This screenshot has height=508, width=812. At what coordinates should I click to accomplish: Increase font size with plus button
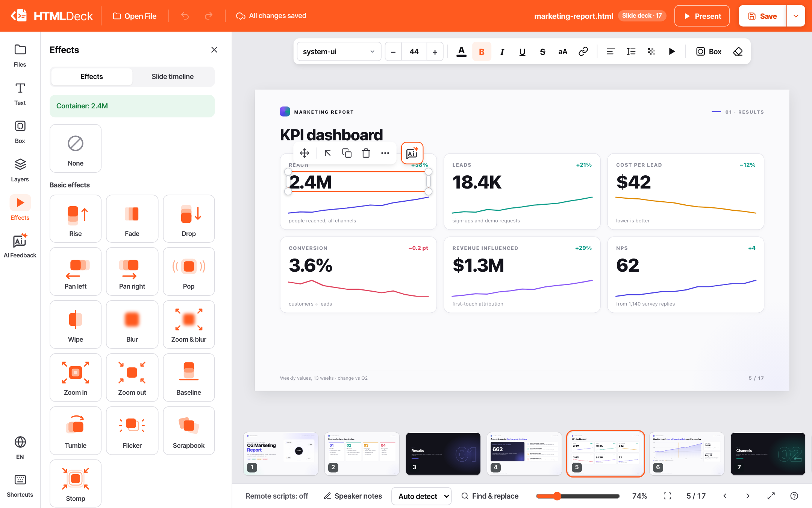pos(435,52)
